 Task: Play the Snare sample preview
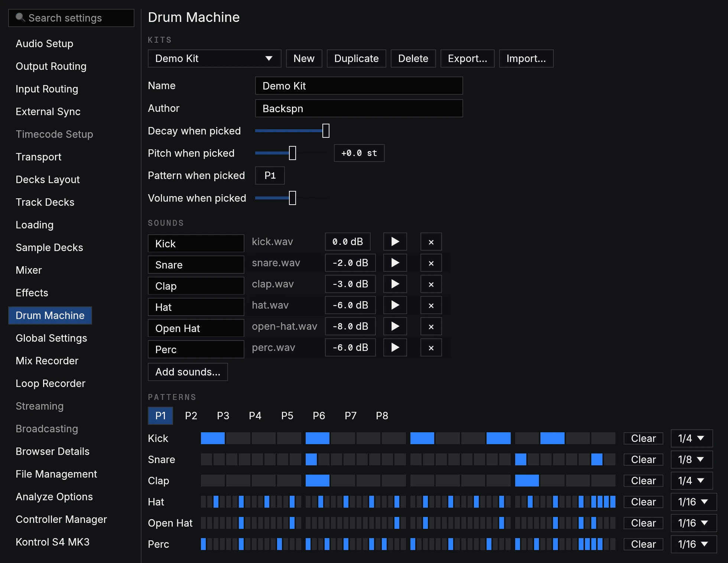(x=395, y=263)
